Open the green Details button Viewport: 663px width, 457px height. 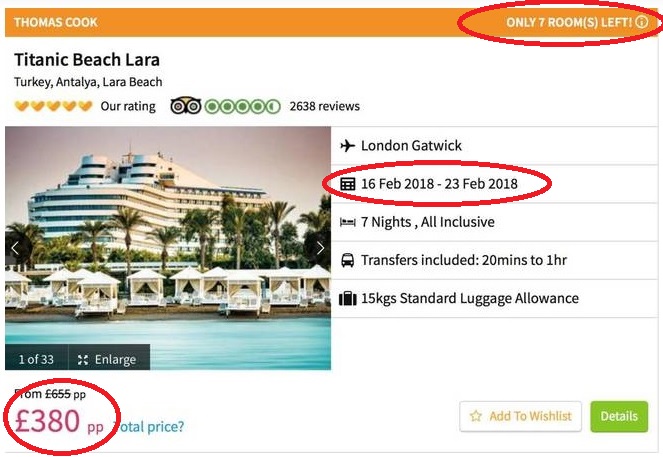coord(619,417)
